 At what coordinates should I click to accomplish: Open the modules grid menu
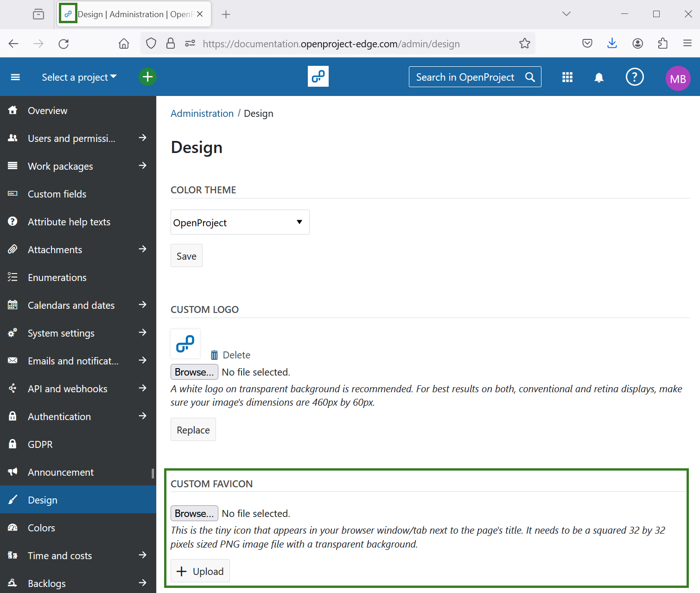pos(567,77)
